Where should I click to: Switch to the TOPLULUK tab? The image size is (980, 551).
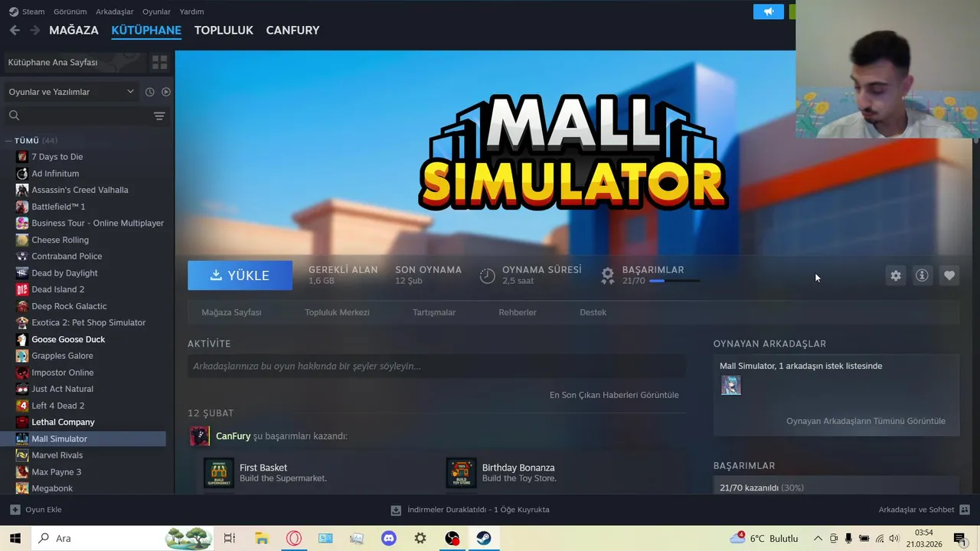tap(224, 30)
